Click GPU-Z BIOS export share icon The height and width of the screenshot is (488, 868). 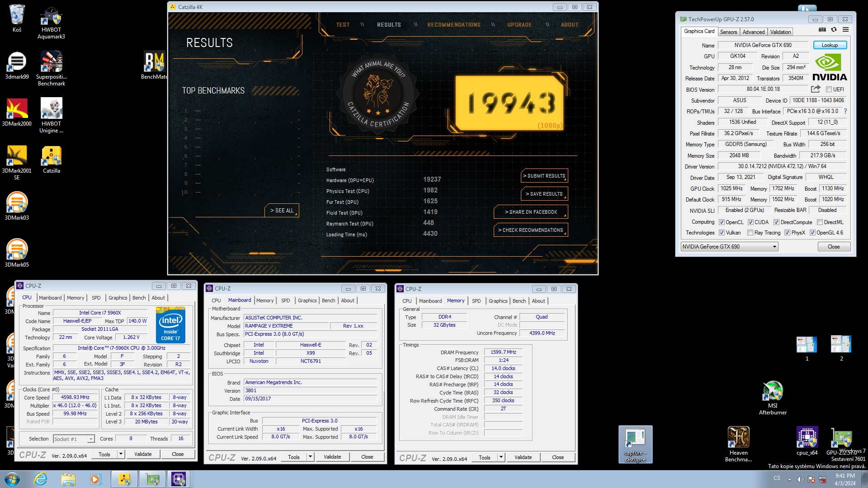click(x=816, y=89)
